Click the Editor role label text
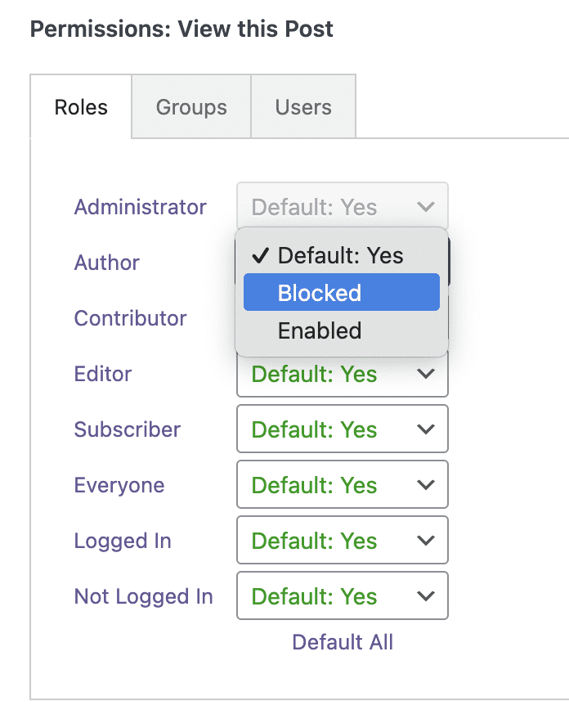Image resolution: width=569 pixels, height=728 pixels. [103, 374]
